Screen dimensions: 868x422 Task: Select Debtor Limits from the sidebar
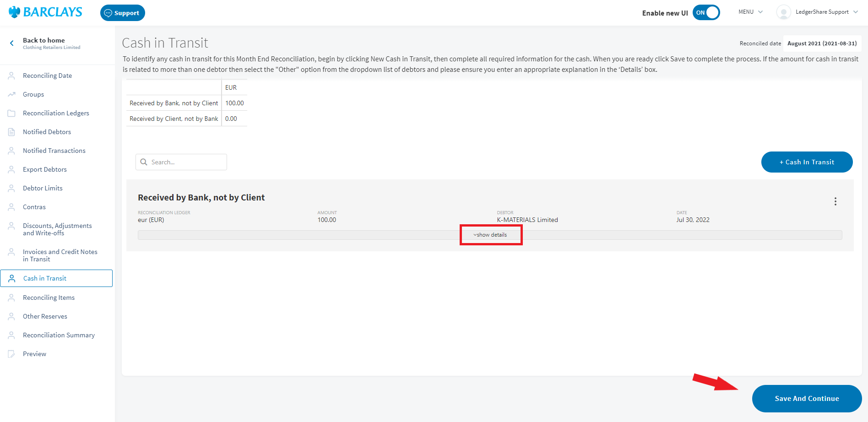pyautogui.click(x=43, y=188)
